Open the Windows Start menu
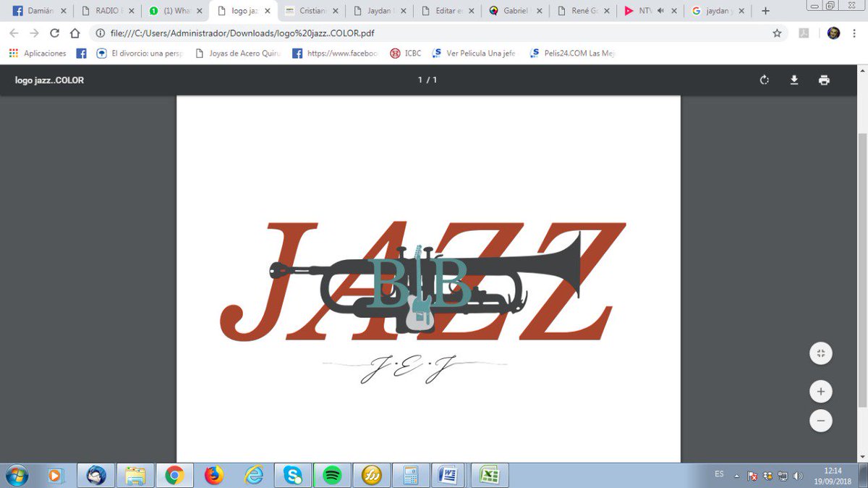The width and height of the screenshot is (868, 488). pyautogui.click(x=16, y=476)
